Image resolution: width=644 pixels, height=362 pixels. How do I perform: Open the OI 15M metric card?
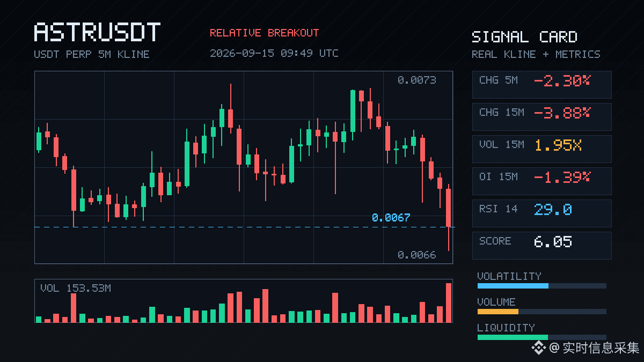coord(541,181)
